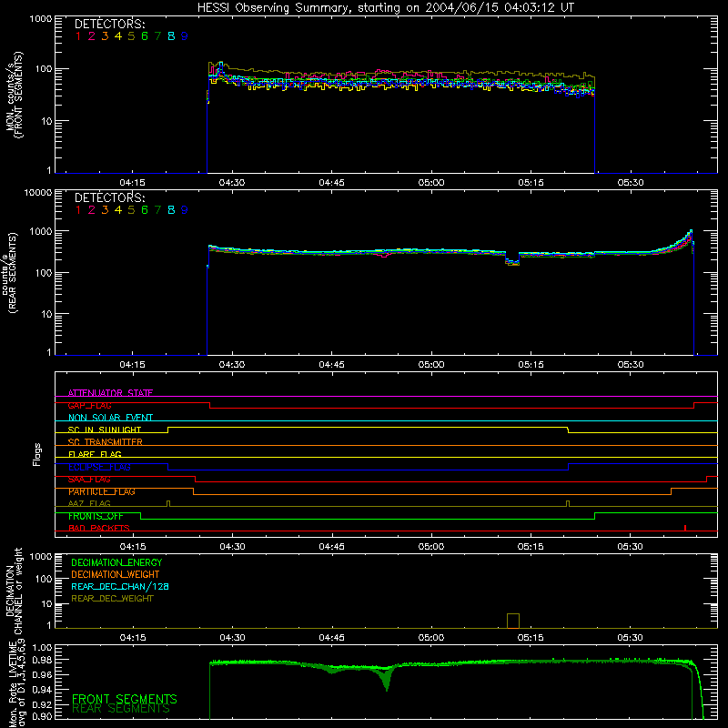This screenshot has height=728, width=728.
Task: Click 04:30 tick label under front segments plot
Action: [232, 183]
